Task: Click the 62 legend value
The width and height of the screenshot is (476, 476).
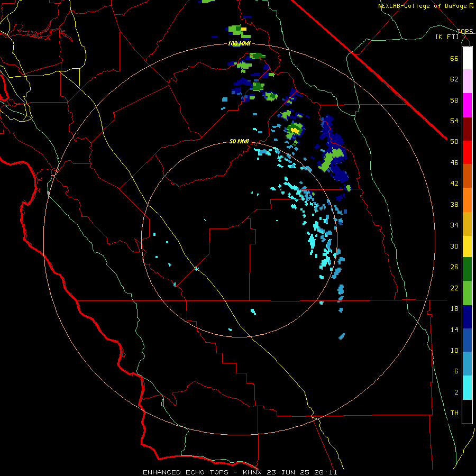Action: click(454, 79)
